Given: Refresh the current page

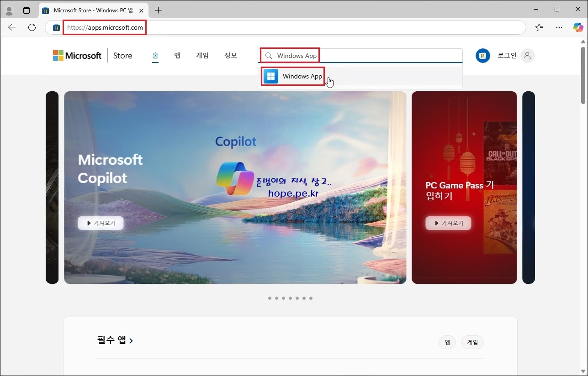Looking at the screenshot, I should pyautogui.click(x=32, y=27).
